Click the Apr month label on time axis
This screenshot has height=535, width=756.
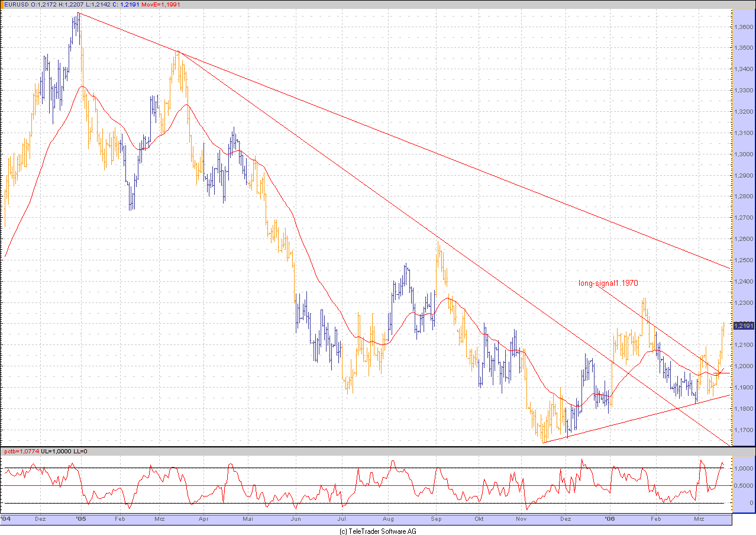coord(205,519)
